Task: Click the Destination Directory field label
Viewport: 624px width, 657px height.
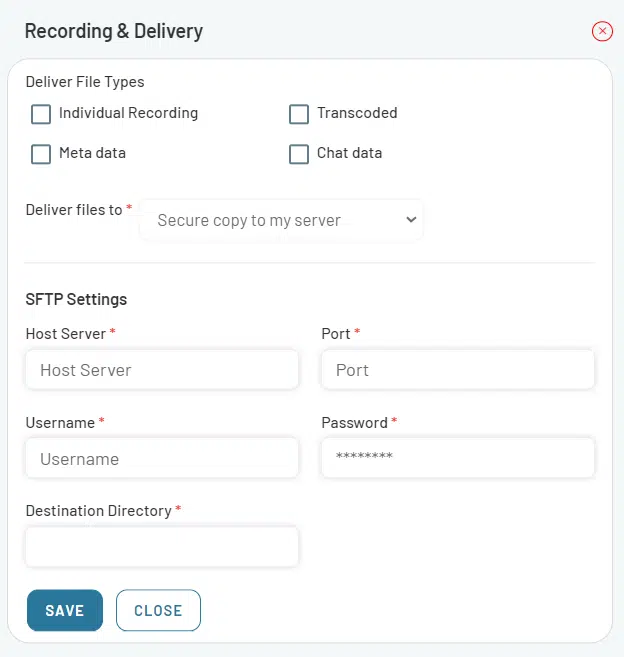Action: click(98, 511)
